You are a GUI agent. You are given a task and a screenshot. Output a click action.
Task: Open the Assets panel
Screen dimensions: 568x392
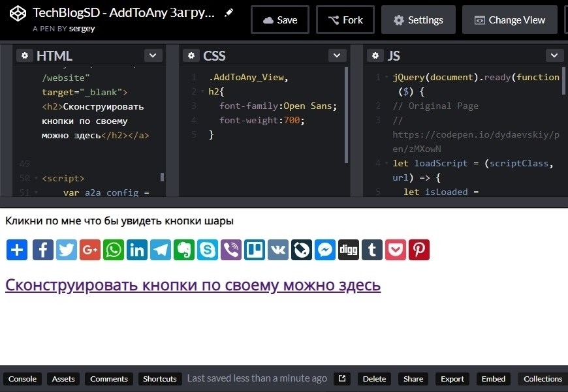(63, 379)
